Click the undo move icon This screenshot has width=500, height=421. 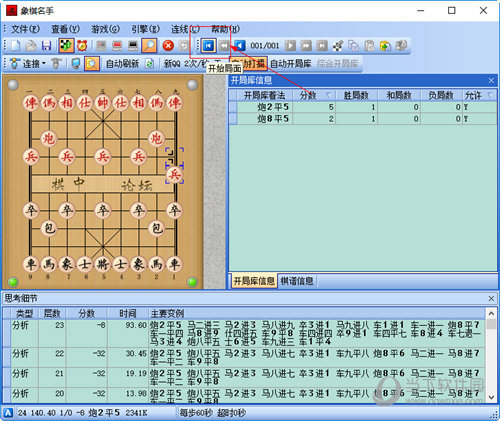184,46
